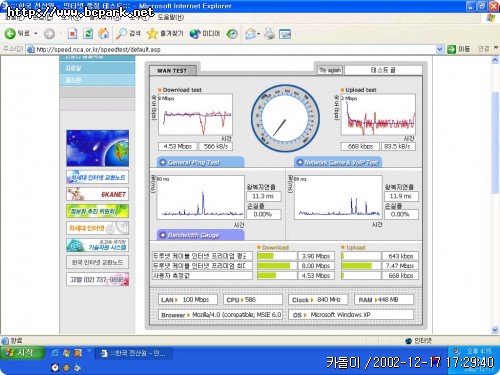Open the Windows Start button
500x375 pixels.
click(x=22, y=353)
